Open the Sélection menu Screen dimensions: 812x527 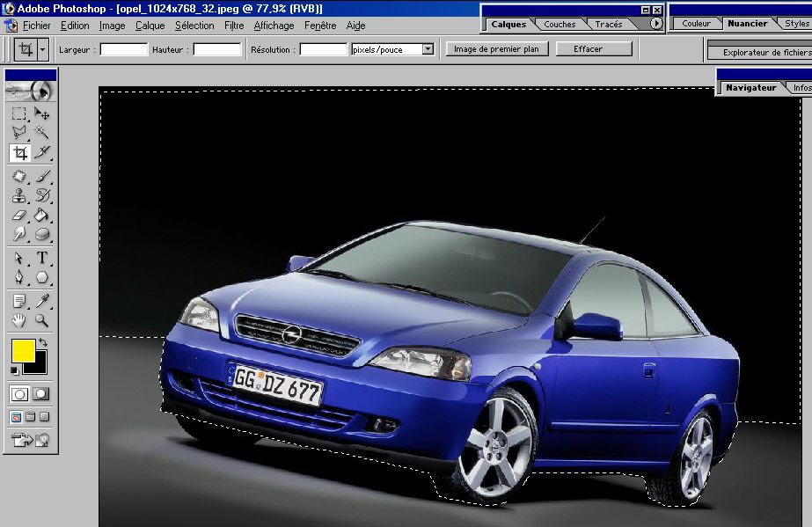pos(194,26)
